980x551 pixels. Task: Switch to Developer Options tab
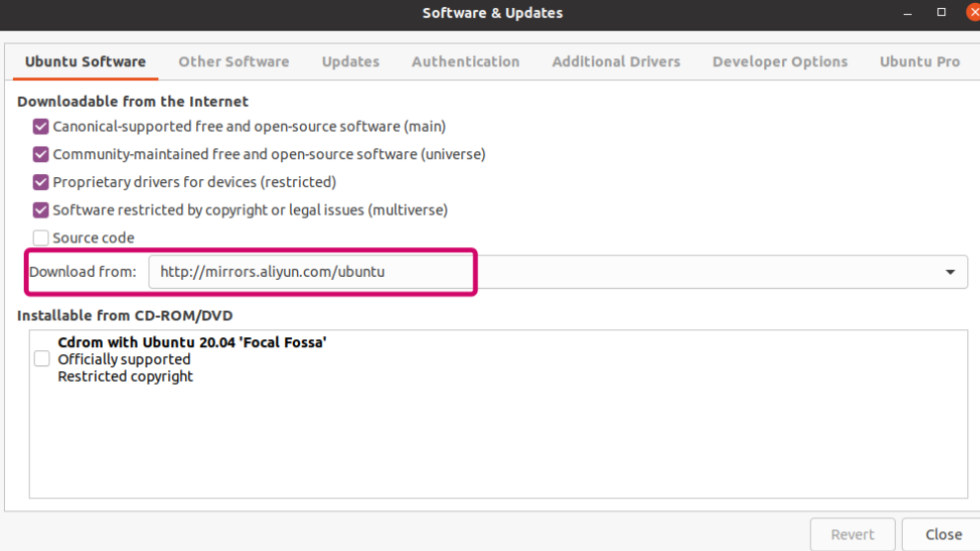(x=780, y=62)
